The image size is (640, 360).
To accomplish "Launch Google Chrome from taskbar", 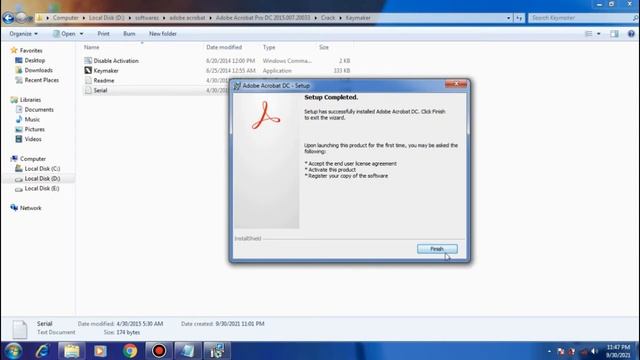I will (130, 351).
